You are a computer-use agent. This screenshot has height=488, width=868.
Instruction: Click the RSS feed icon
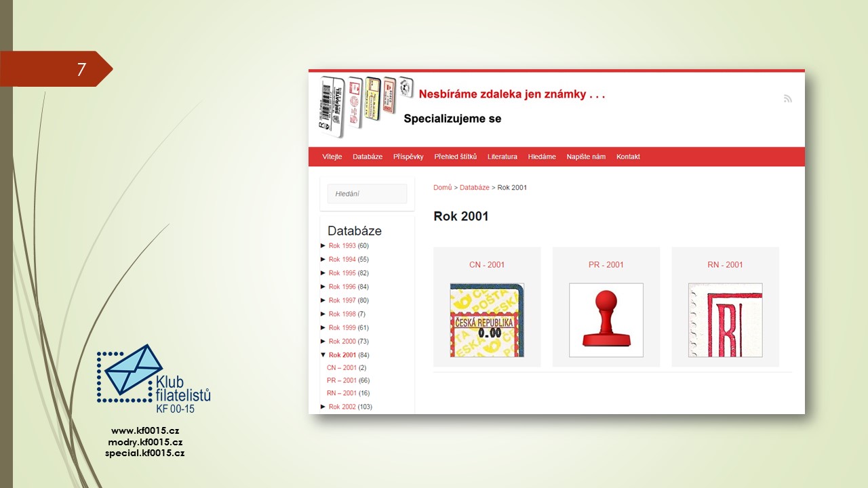coord(787,99)
